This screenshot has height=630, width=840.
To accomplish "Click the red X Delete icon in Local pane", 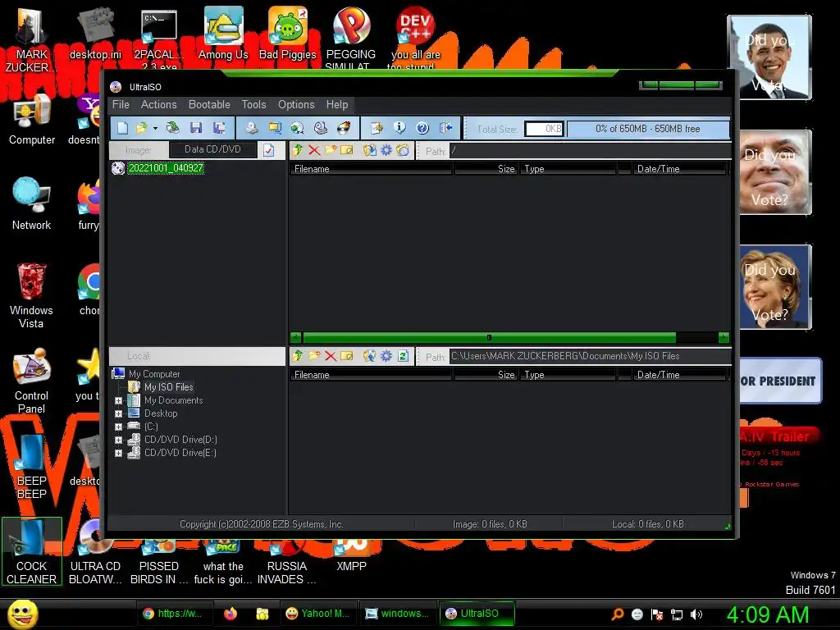I will 331,356.
